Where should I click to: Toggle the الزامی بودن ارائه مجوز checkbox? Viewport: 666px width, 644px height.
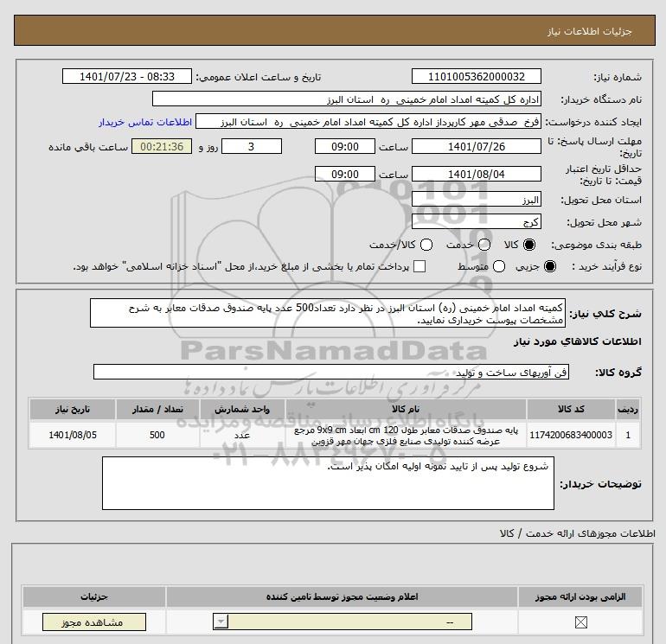pos(580,622)
